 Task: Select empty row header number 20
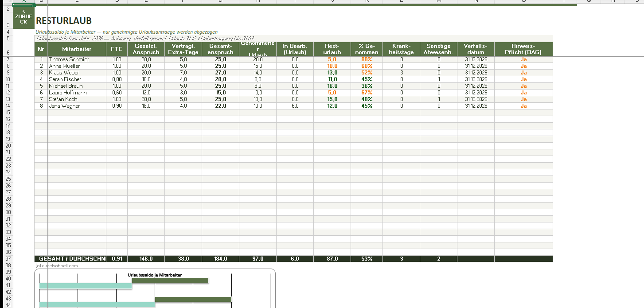click(x=8, y=146)
